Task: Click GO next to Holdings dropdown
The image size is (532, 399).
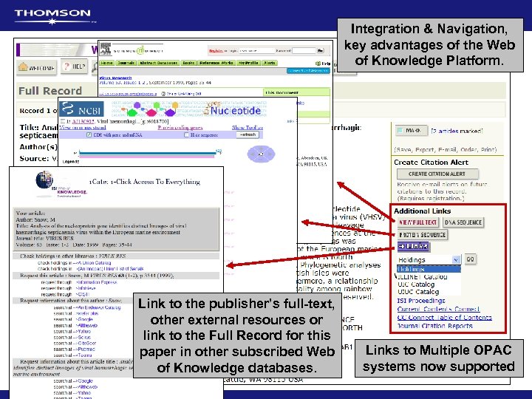Action: [x=470, y=259]
